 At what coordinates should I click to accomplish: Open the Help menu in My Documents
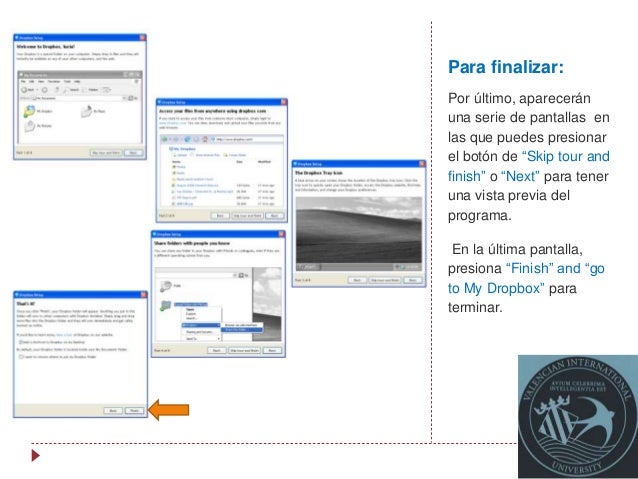(x=77, y=81)
